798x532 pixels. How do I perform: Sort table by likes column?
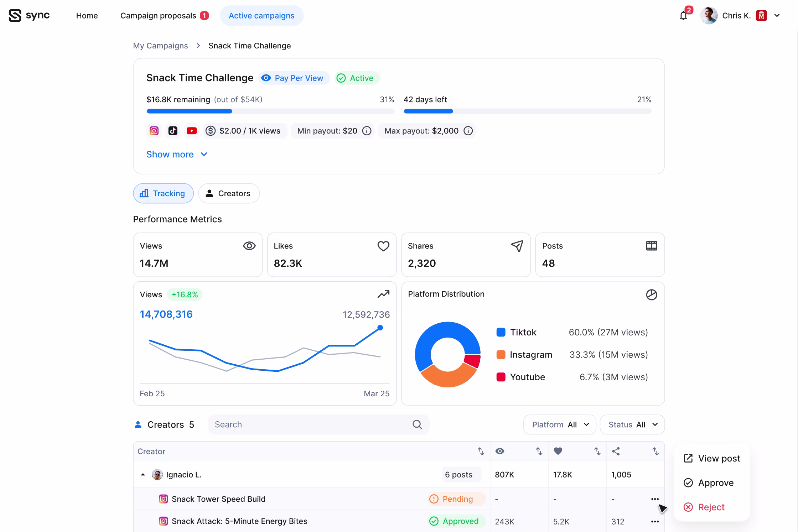pyautogui.click(x=597, y=452)
